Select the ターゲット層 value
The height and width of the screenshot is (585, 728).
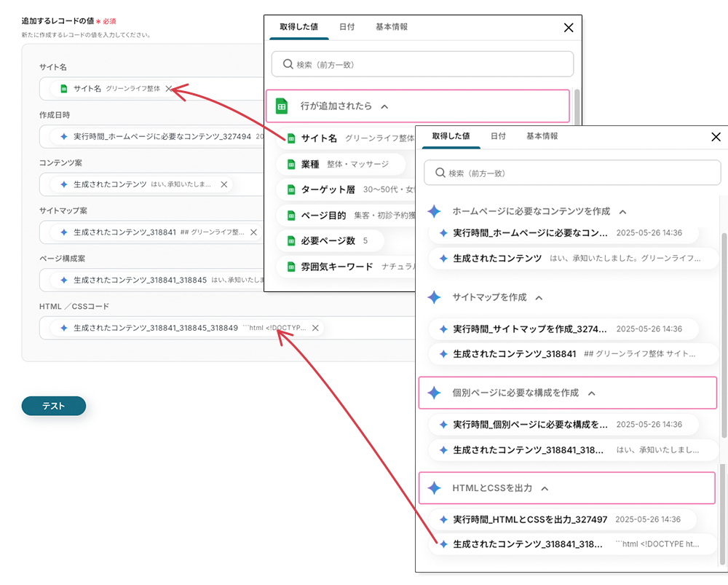pos(346,189)
